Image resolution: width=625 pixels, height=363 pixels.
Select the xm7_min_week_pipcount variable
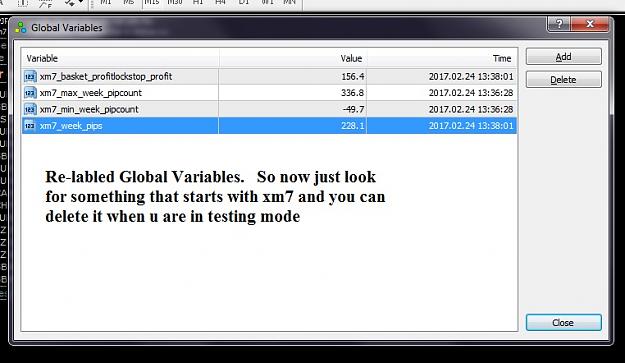click(x=269, y=109)
